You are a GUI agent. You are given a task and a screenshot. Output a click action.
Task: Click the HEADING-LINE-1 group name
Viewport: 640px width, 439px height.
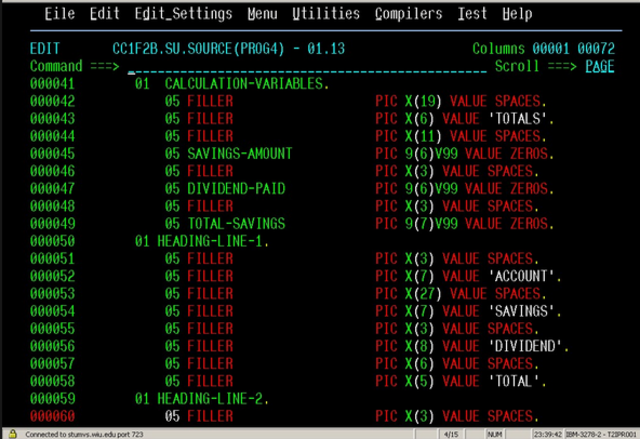pyautogui.click(x=209, y=242)
